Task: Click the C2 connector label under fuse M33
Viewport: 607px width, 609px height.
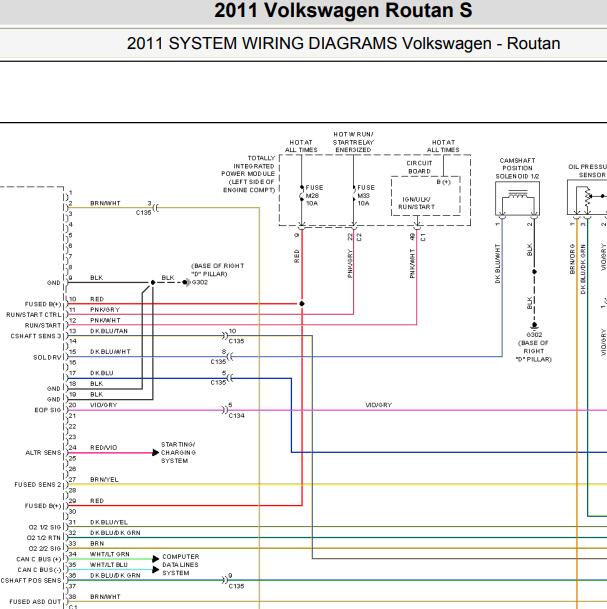Action: pyautogui.click(x=359, y=237)
